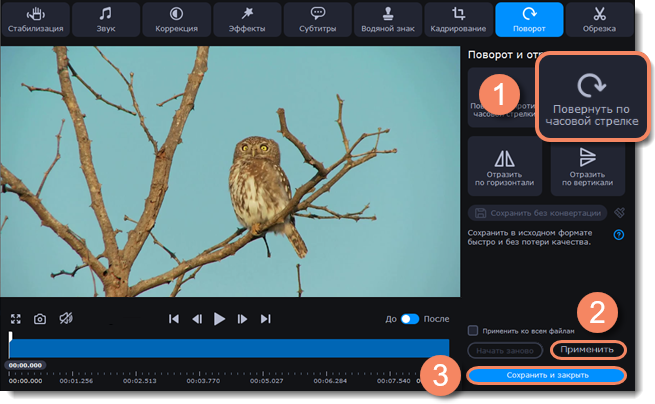The image size is (655, 404).
Task: Step forward one frame
Action: (242, 319)
